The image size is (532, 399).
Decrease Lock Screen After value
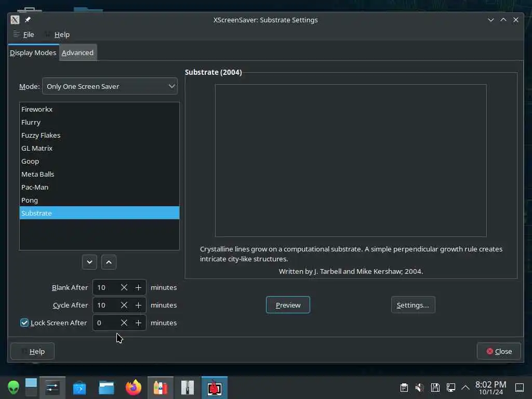(x=124, y=323)
